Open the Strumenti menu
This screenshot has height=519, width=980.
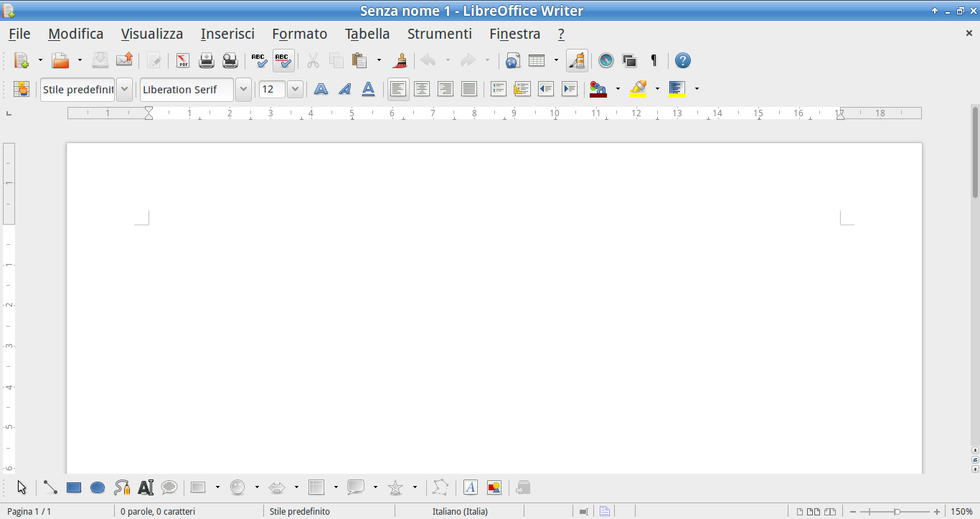440,34
